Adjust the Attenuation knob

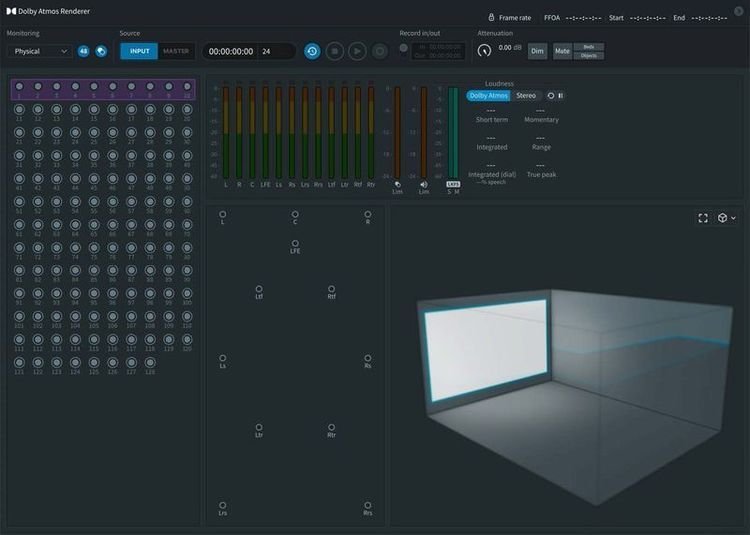(484, 50)
